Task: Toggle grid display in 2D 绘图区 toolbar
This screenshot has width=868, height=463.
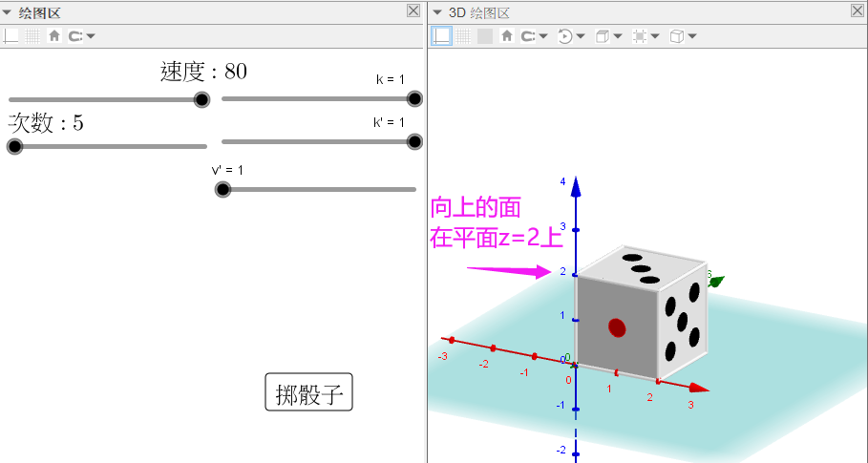Action: [32, 36]
